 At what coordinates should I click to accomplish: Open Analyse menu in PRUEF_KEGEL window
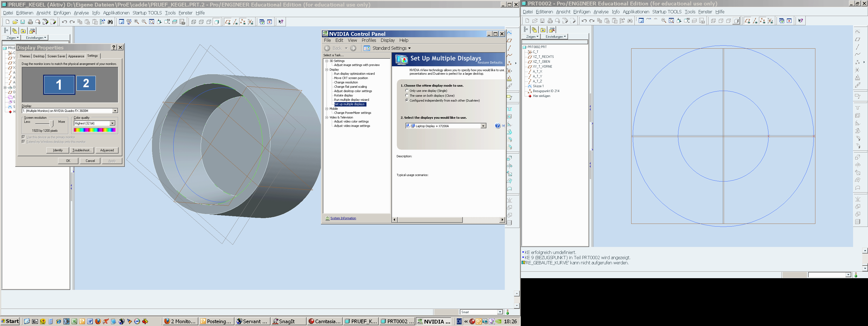(x=81, y=13)
